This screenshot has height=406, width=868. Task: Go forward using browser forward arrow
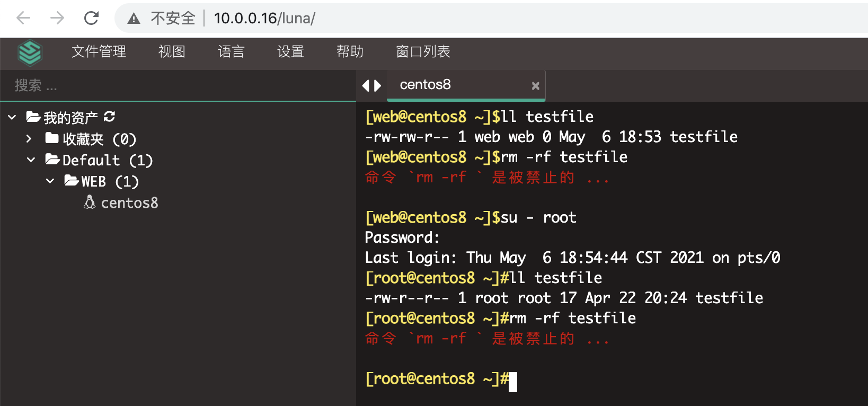click(x=57, y=18)
